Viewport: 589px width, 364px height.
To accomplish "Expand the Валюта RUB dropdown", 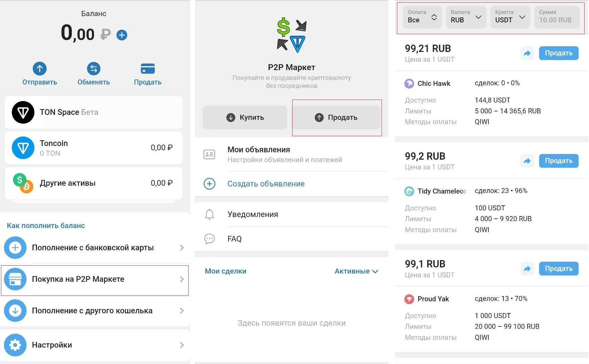I will [466, 17].
